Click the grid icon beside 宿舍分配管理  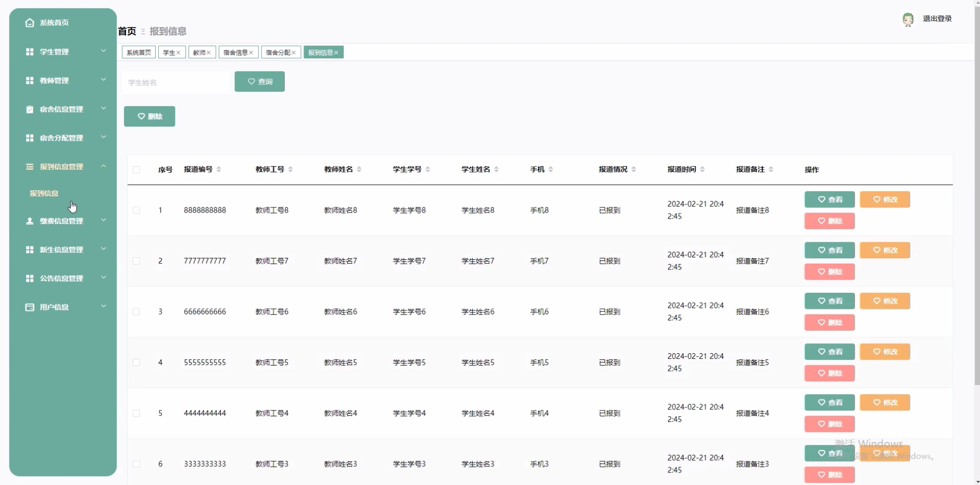(30, 138)
